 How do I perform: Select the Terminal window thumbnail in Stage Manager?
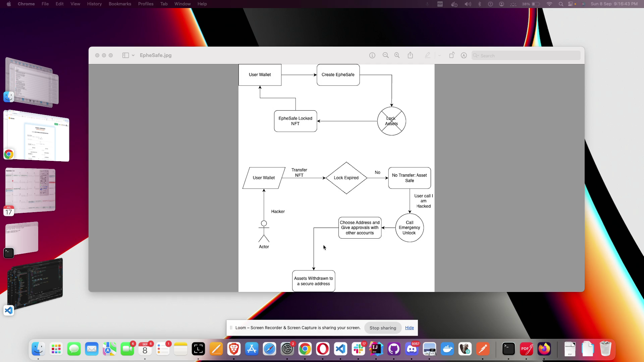pyautogui.click(x=22, y=238)
